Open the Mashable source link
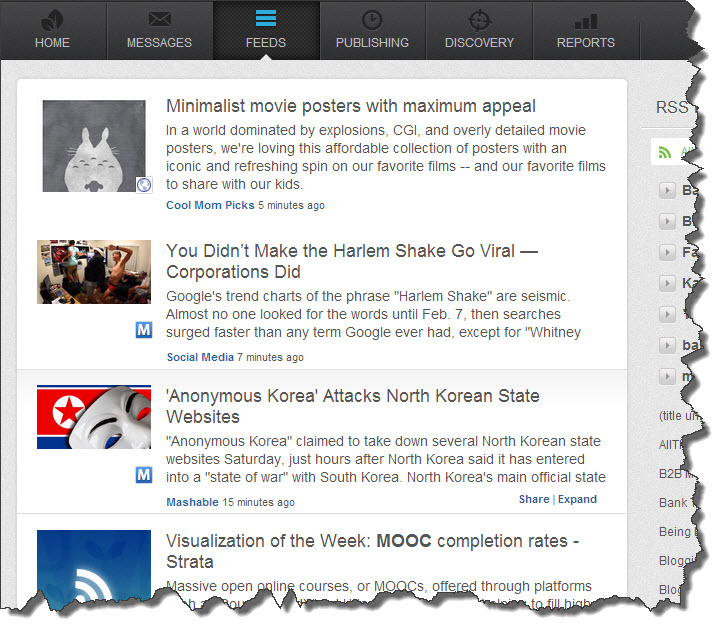 (x=192, y=502)
